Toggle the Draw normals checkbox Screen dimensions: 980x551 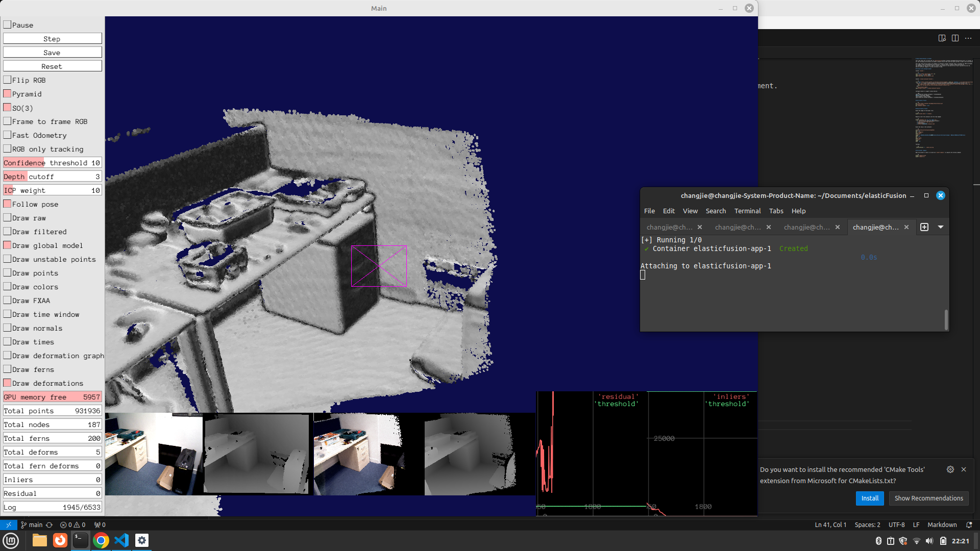pyautogui.click(x=7, y=328)
